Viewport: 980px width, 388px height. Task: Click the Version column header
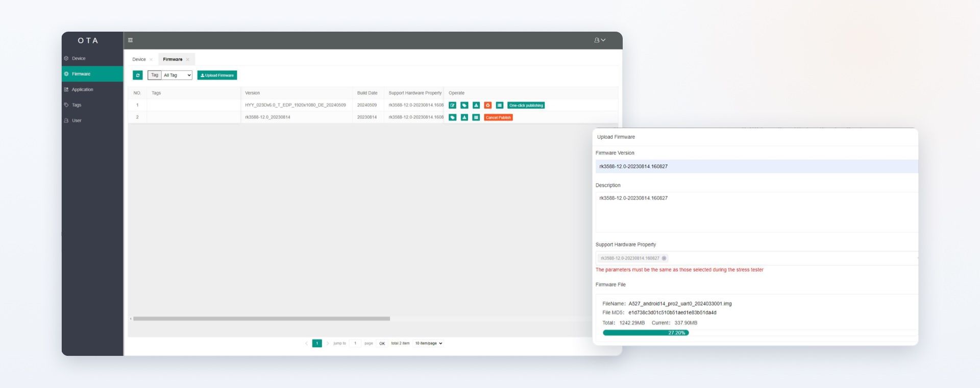point(252,93)
